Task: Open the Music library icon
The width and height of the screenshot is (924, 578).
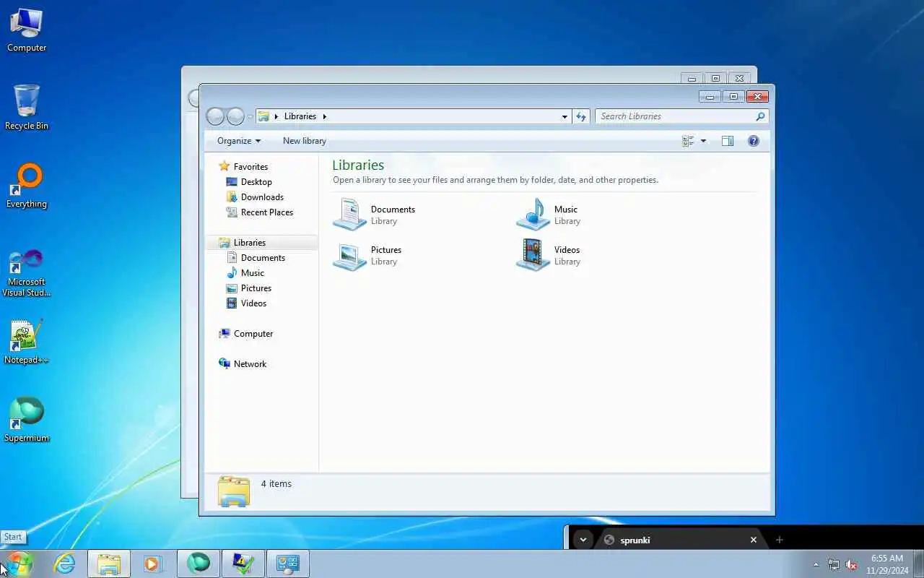Action: point(533,215)
